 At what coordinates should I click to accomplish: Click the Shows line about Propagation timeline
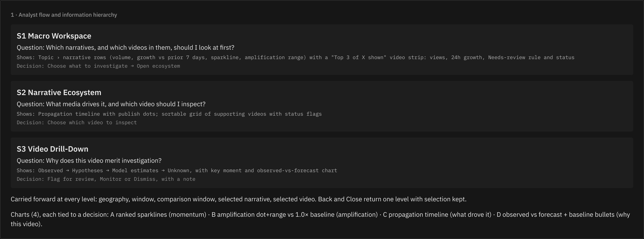point(169,114)
